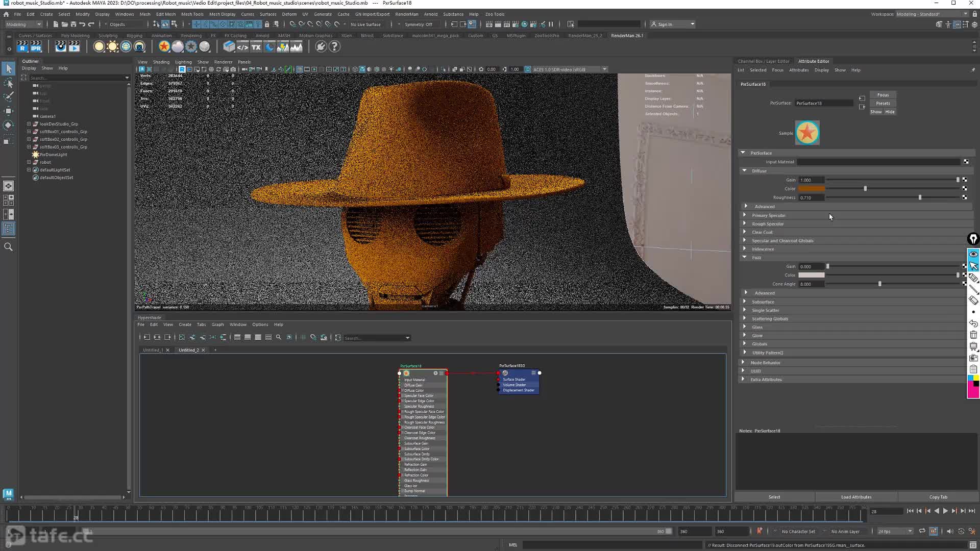Toggle the audio mute speaker icon

949,531
